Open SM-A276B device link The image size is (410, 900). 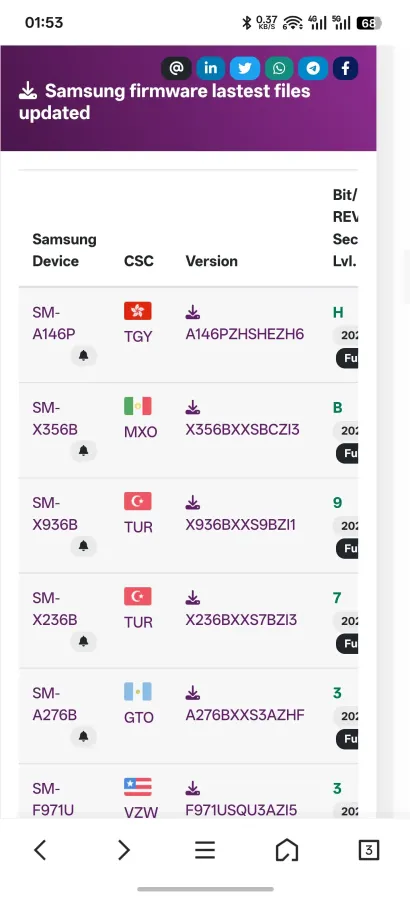pyautogui.click(x=55, y=704)
